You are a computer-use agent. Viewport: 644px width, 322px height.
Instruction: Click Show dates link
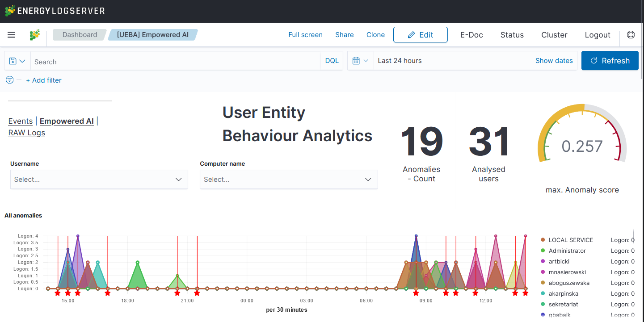554,61
